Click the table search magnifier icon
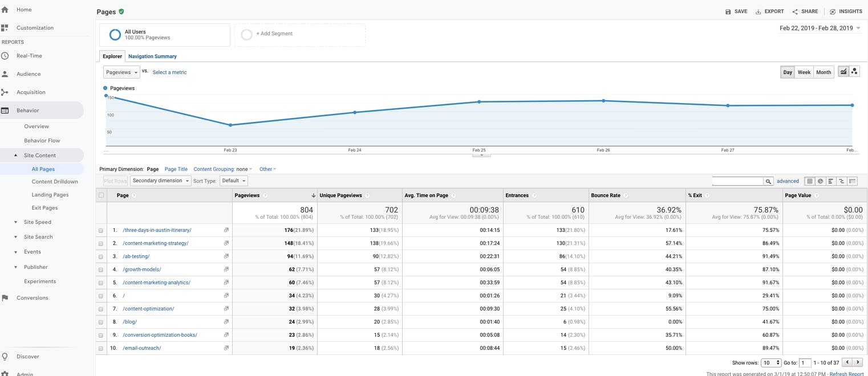868x376 pixels. [x=768, y=181]
